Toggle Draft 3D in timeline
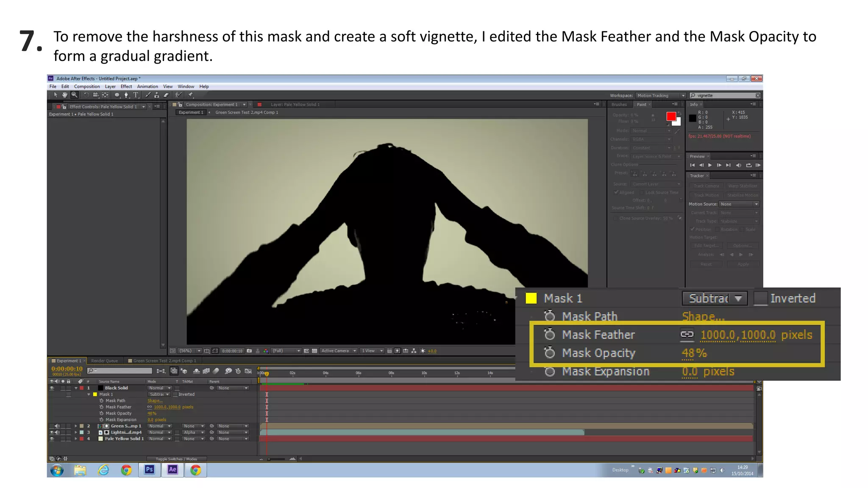868x488 pixels. click(x=184, y=371)
